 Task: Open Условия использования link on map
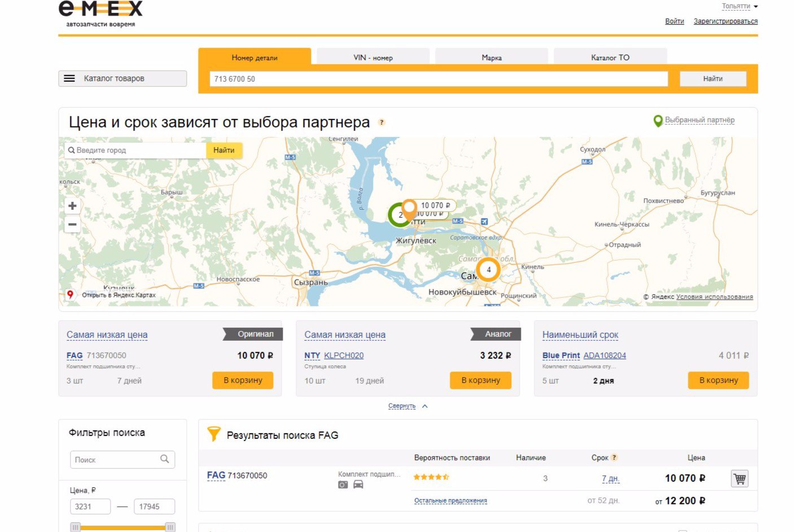click(714, 297)
